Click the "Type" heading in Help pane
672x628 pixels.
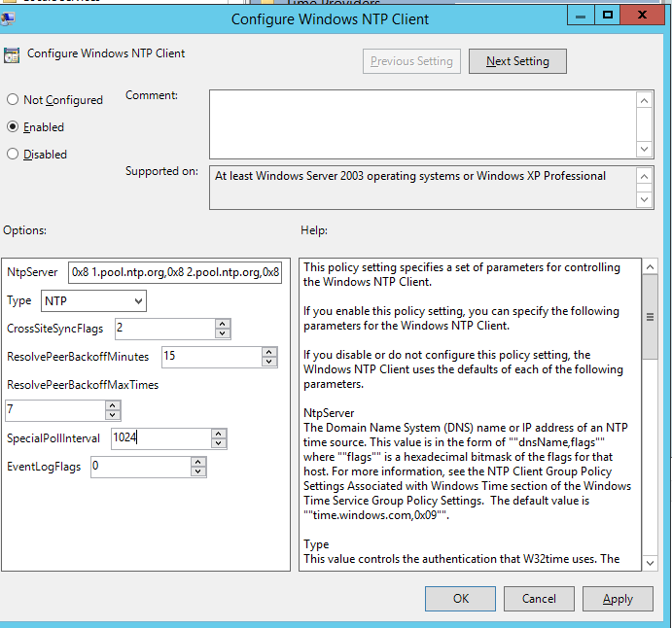tap(316, 545)
